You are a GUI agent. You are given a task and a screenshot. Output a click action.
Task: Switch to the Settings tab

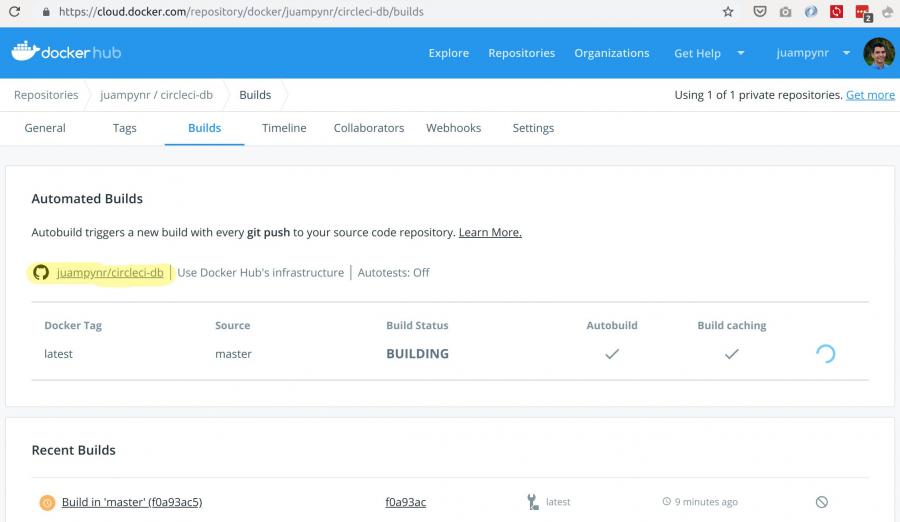[533, 128]
